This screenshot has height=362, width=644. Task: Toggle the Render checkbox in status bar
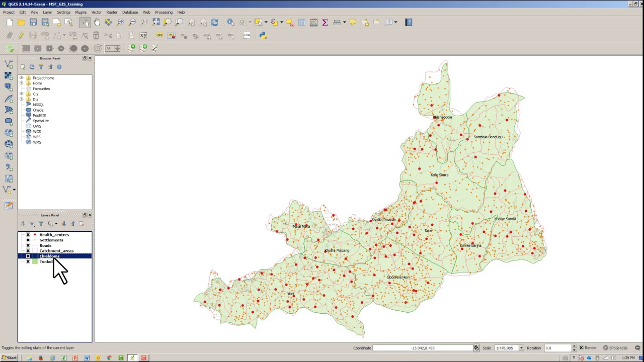click(581, 348)
